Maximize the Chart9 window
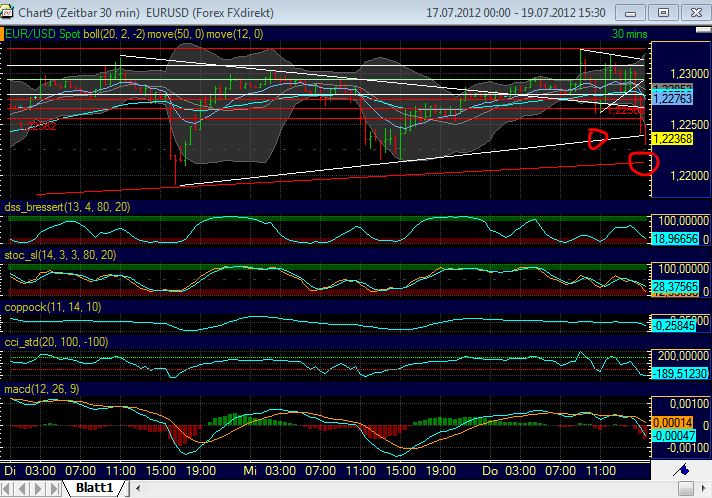Image resolution: width=712 pixels, height=498 pixels. (663, 13)
